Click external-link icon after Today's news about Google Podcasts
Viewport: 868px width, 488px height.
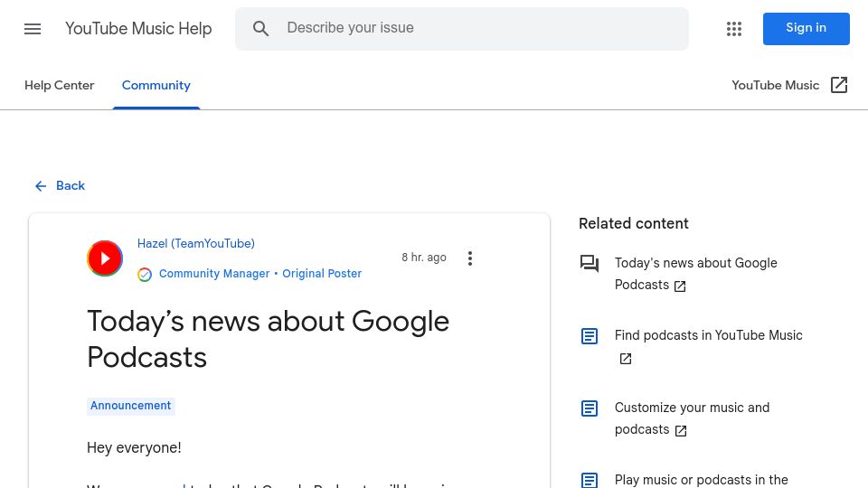(680, 286)
